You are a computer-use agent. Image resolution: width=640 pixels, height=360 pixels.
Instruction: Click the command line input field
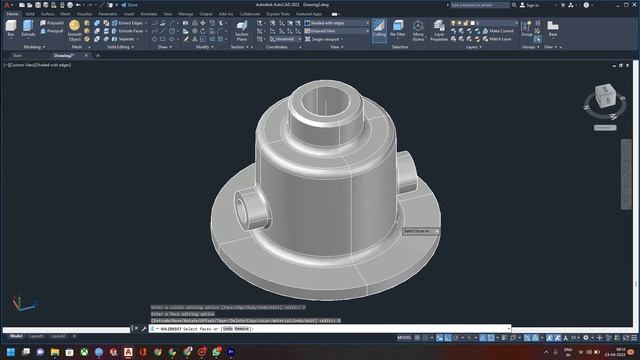(x=331, y=329)
